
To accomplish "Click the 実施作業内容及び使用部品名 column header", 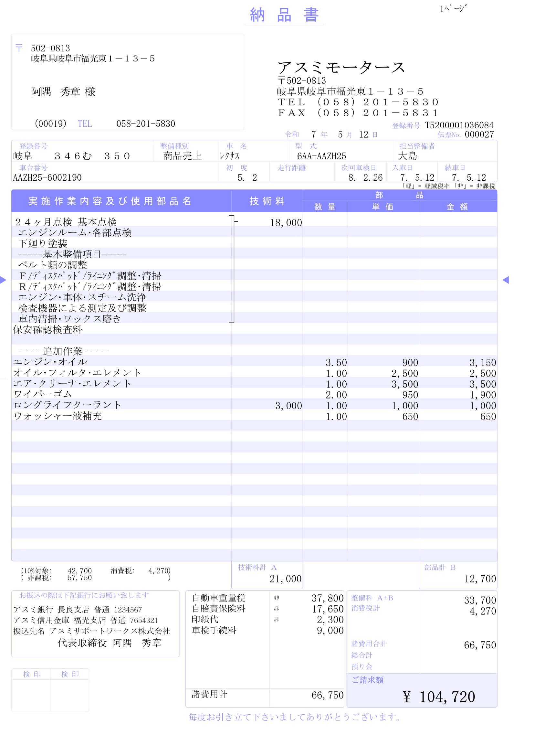I will [x=110, y=201].
